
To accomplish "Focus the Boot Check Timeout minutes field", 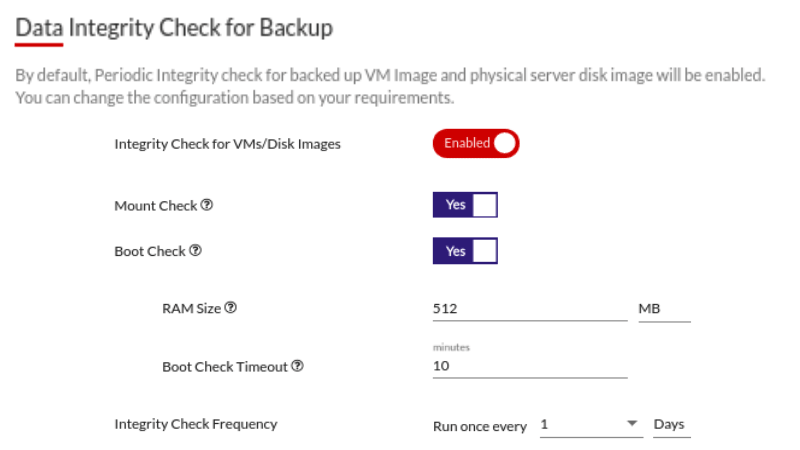I will click(529, 366).
